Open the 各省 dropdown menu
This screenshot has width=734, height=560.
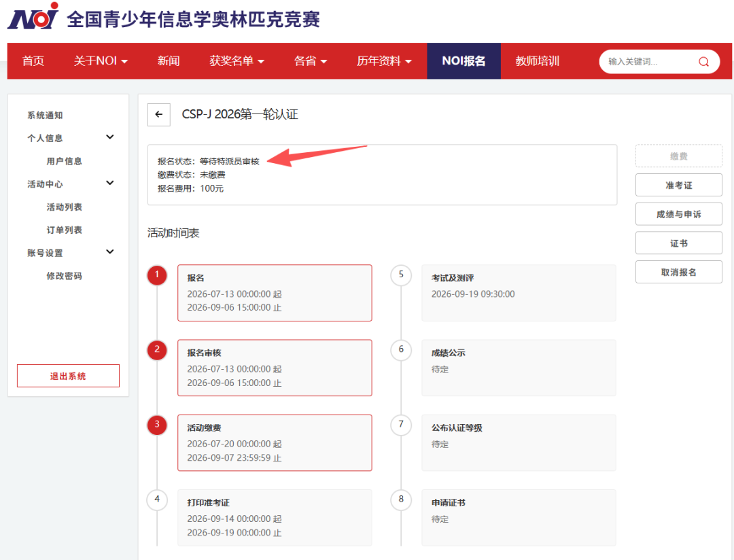pyautogui.click(x=311, y=61)
